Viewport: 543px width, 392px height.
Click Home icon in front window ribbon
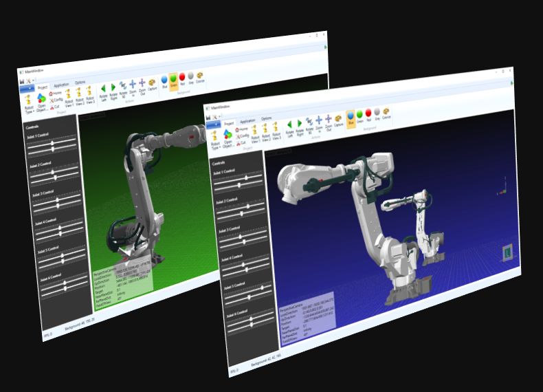pyautogui.click(x=239, y=129)
